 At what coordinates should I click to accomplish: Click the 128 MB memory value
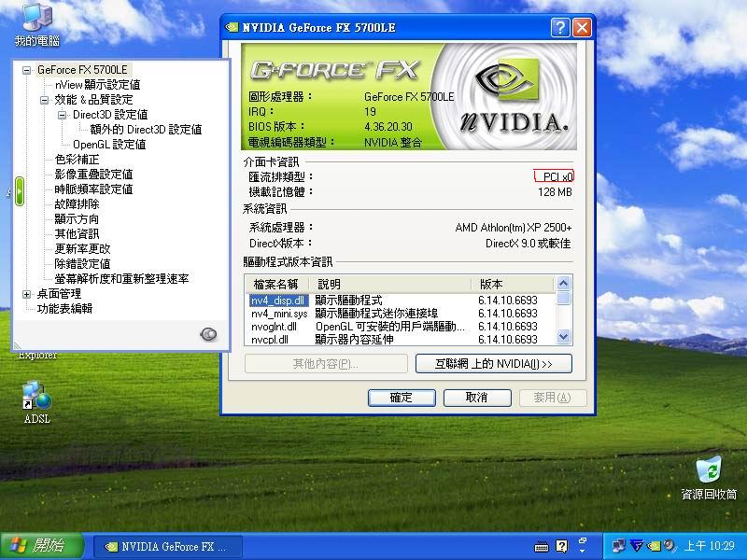555,192
